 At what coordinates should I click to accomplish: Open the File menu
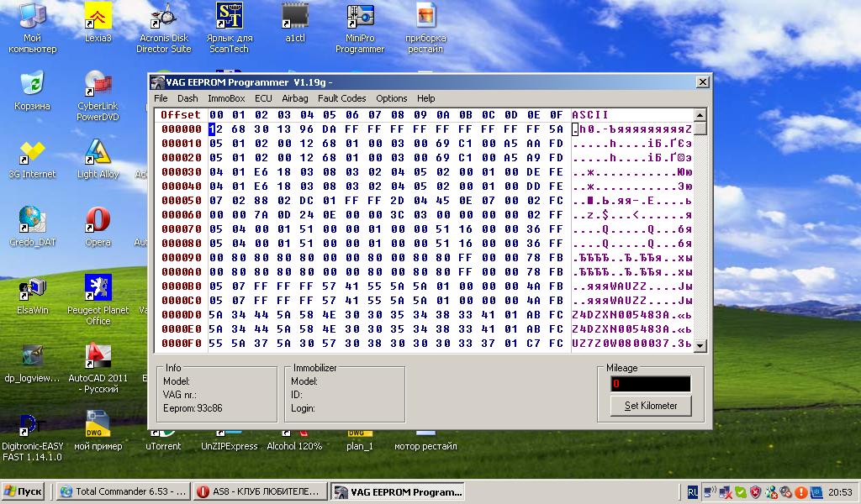click(161, 98)
